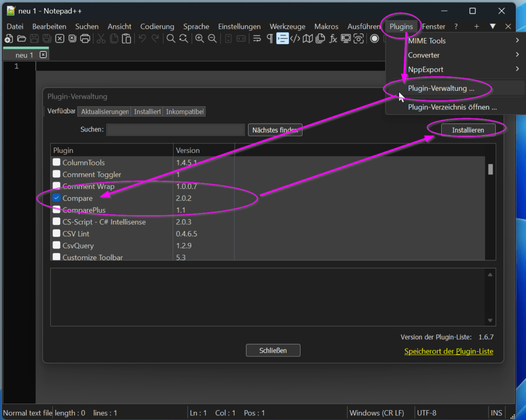
Task: Click the Cut scissors icon
Action: click(101, 39)
